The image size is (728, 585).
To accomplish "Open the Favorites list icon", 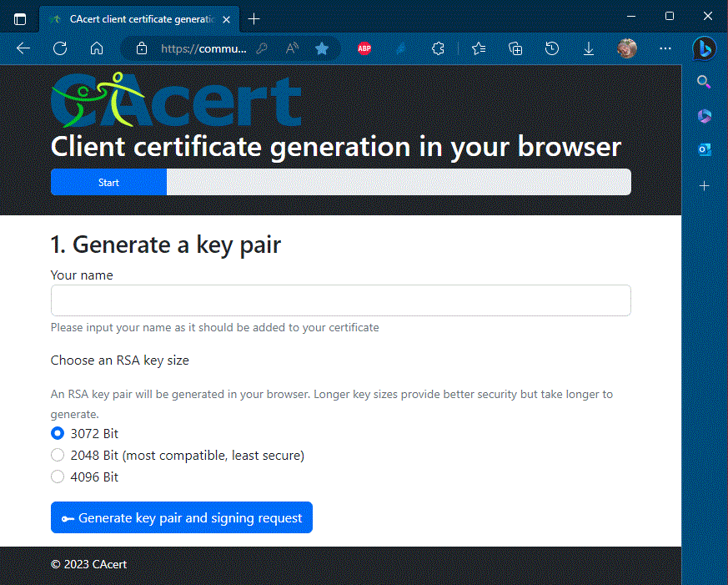I will (478, 48).
